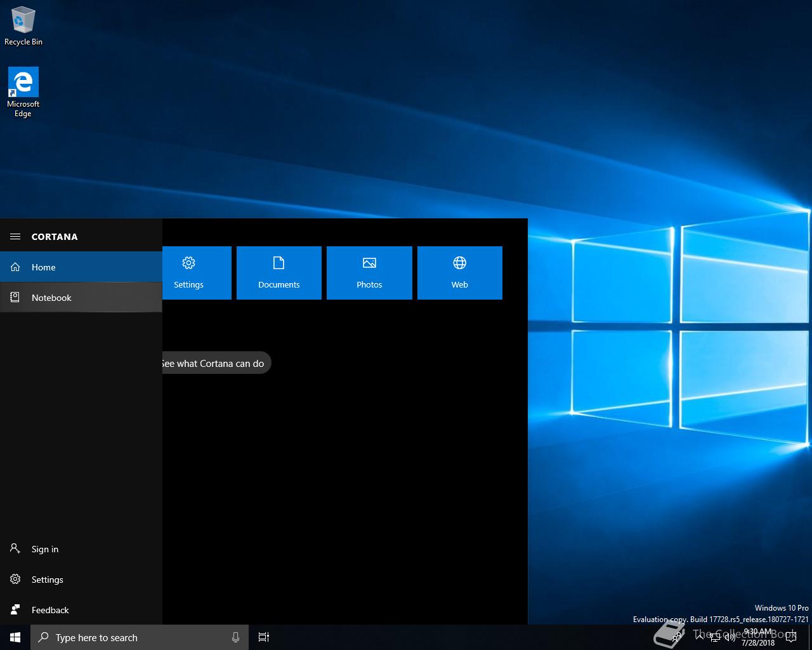Select Home in Cortana sidebar
This screenshot has height=650, width=812.
click(x=81, y=267)
